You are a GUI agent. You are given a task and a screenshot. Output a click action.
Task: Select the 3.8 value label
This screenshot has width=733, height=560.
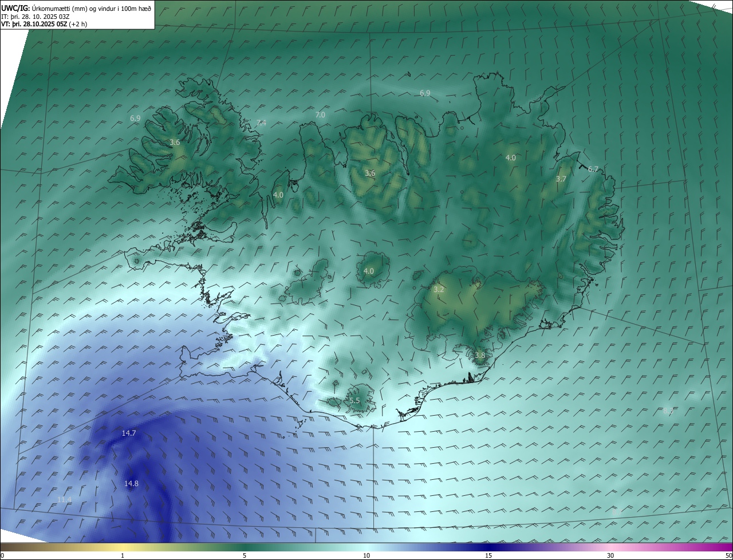tap(480, 355)
